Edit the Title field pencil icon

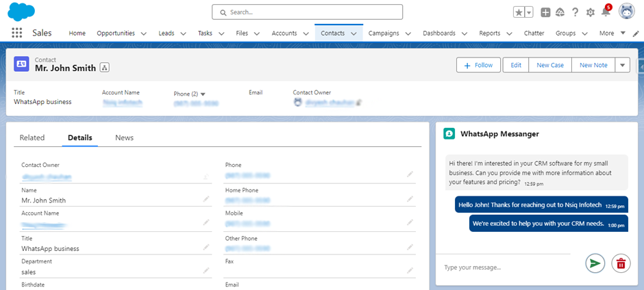206,248
